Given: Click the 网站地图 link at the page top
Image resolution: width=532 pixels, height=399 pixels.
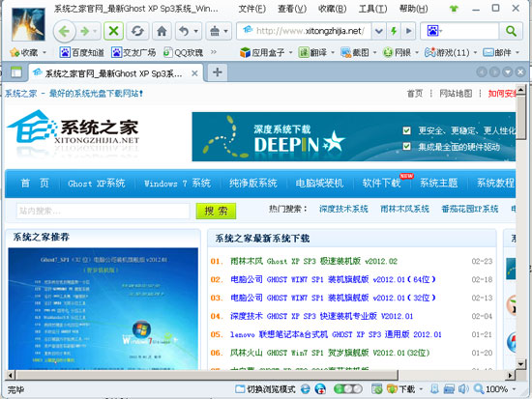Looking at the screenshot, I should pos(456,93).
